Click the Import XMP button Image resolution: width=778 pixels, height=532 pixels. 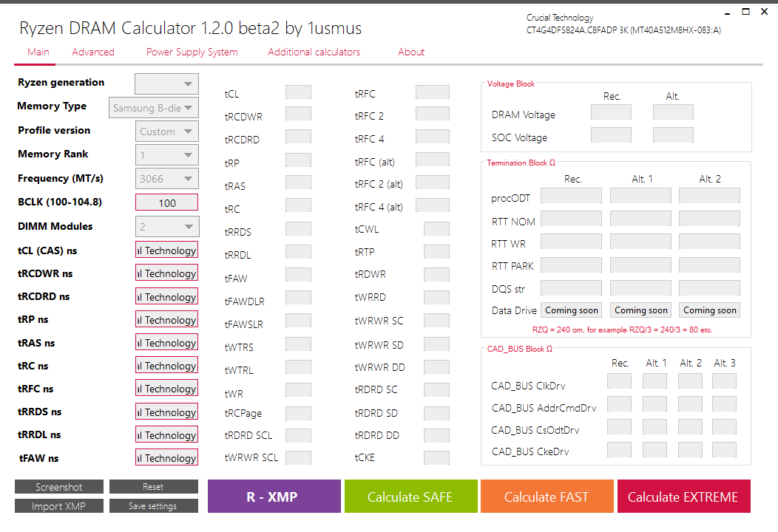pyautogui.click(x=59, y=506)
